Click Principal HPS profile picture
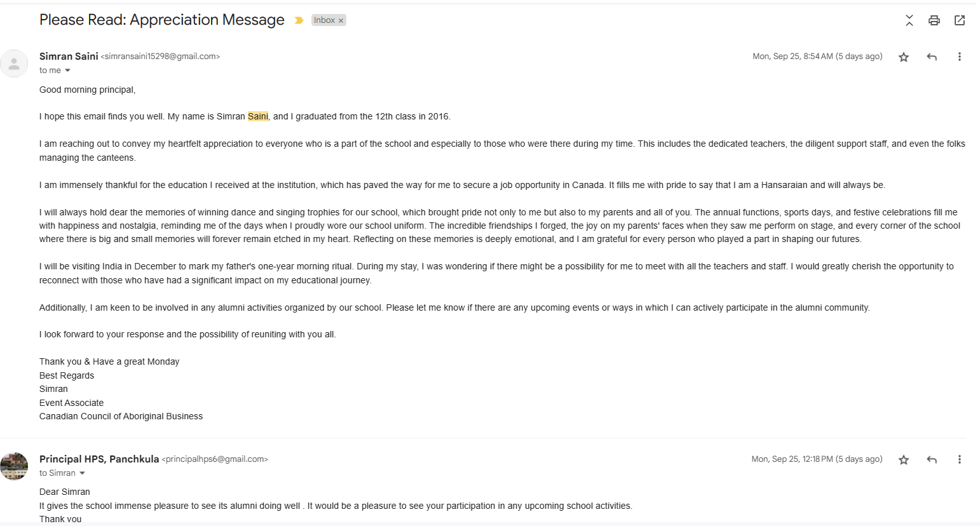The image size is (980, 526). (14, 466)
